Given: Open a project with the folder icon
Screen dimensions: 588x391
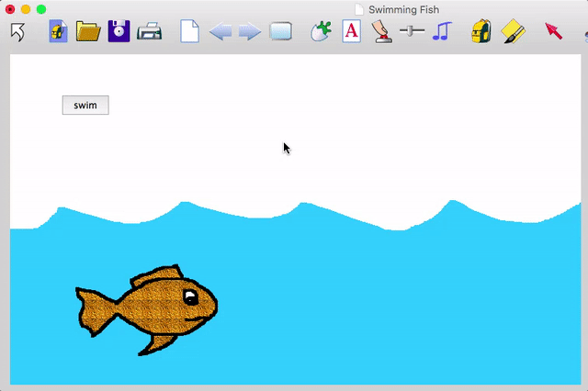Looking at the screenshot, I should 88,31.
